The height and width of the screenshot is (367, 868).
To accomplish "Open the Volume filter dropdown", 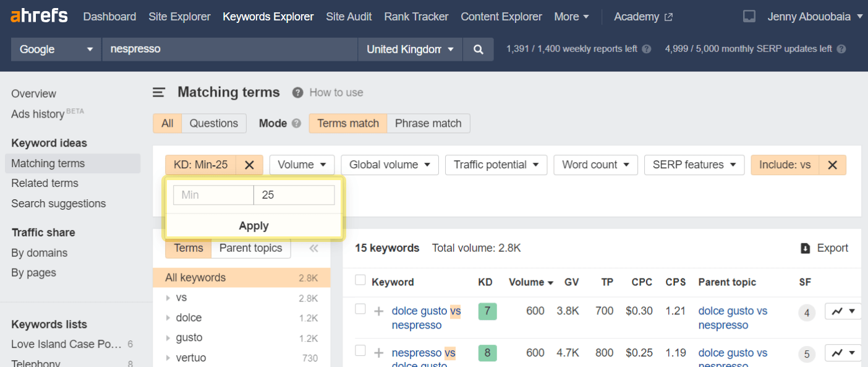I will [x=302, y=165].
